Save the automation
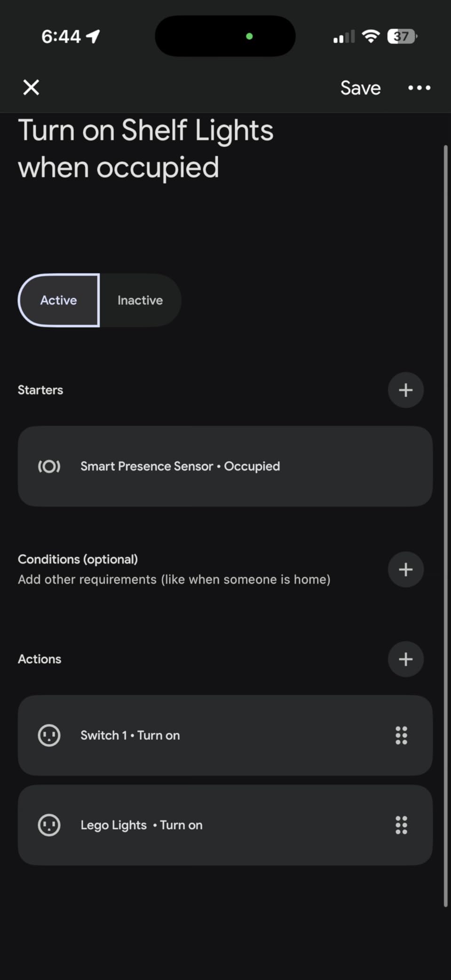 (x=360, y=88)
